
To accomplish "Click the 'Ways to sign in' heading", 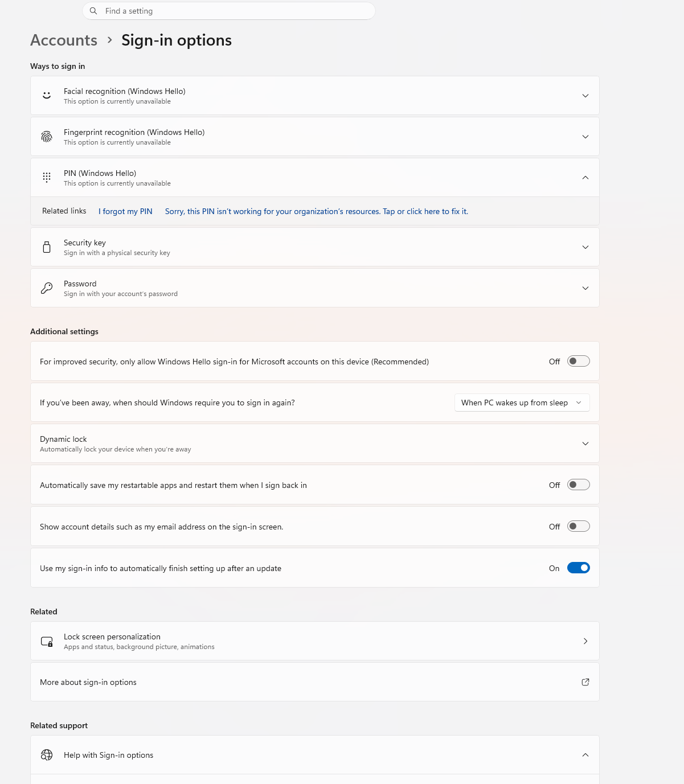I will (58, 66).
